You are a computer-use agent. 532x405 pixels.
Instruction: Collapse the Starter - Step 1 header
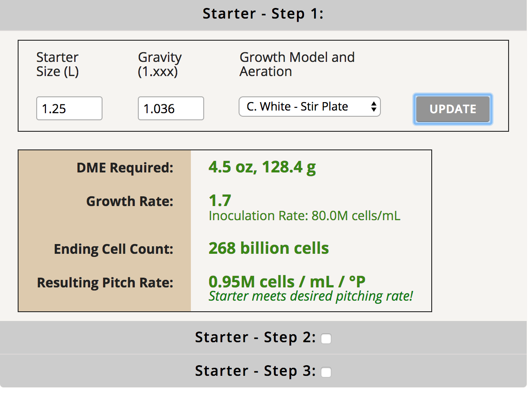pos(263,14)
